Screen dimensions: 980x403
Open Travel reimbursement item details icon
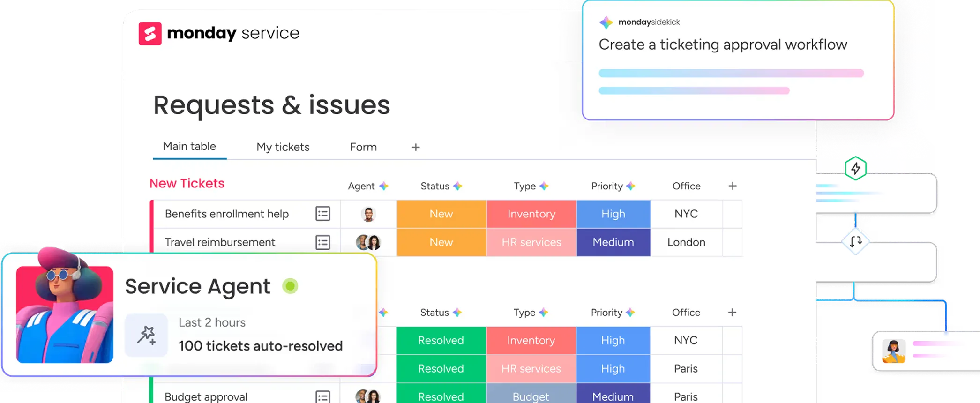[x=322, y=242]
